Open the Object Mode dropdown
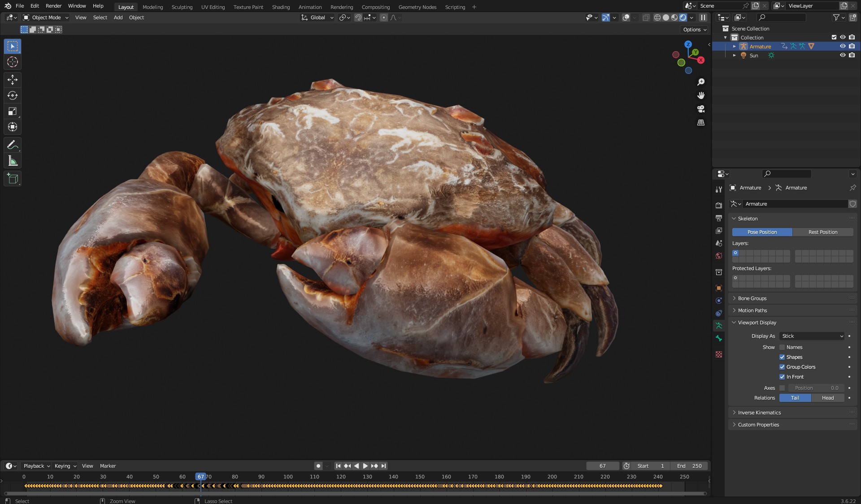Screen dimensions: 861x504 [46, 17]
